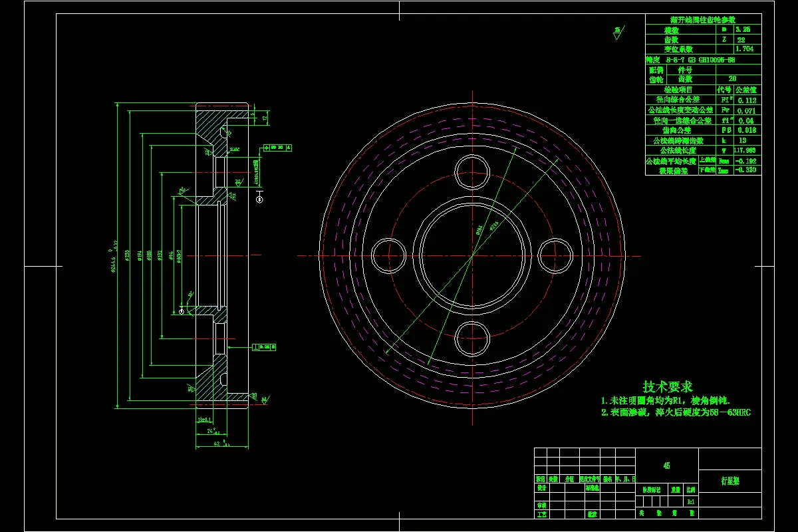The image size is (798, 532).
Task: Click the gear parameter table title header
Action: pyautogui.click(x=704, y=20)
